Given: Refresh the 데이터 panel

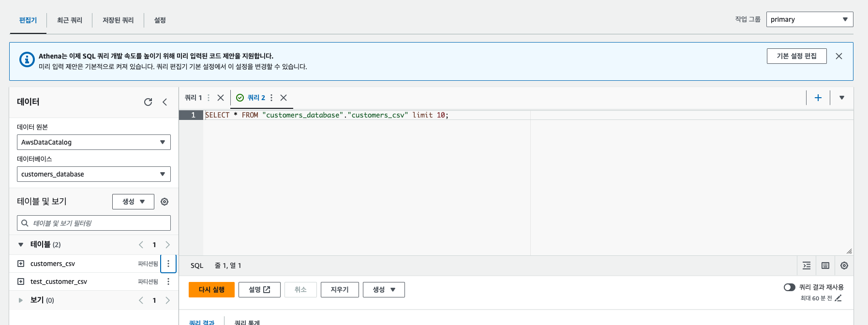Looking at the screenshot, I should (148, 102).
